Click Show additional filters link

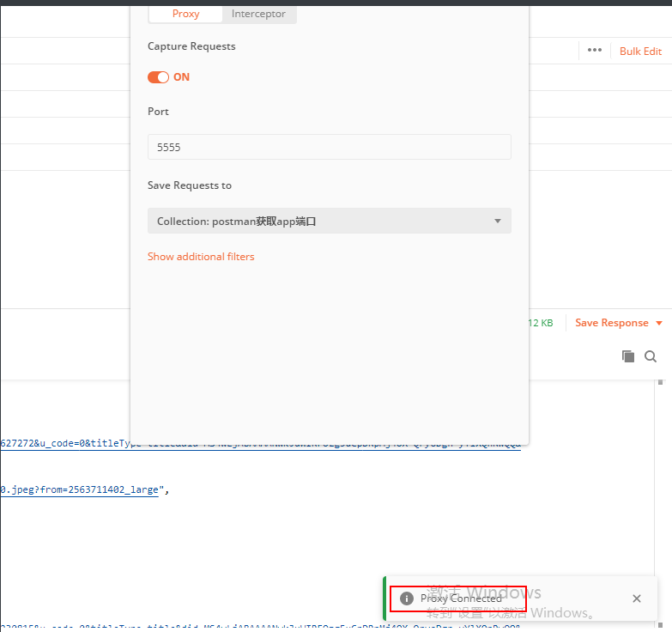201,257
